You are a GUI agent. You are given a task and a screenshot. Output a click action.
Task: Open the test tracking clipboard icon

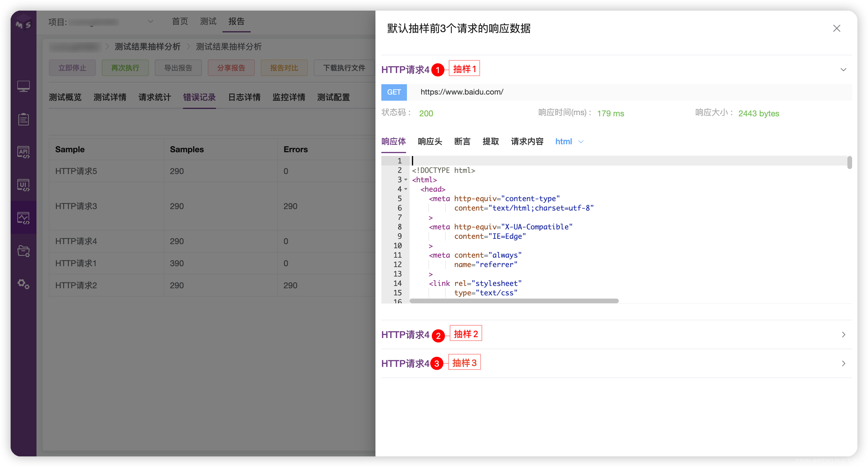(23, 119)
